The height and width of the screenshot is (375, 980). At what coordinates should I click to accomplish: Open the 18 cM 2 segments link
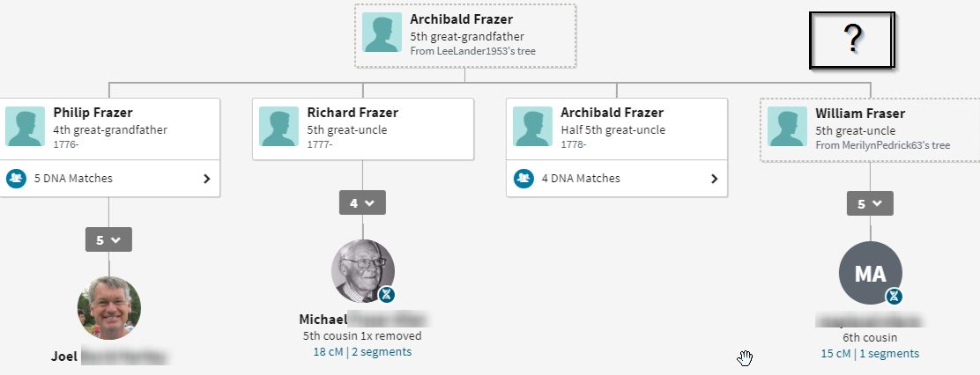click(362, 352)
